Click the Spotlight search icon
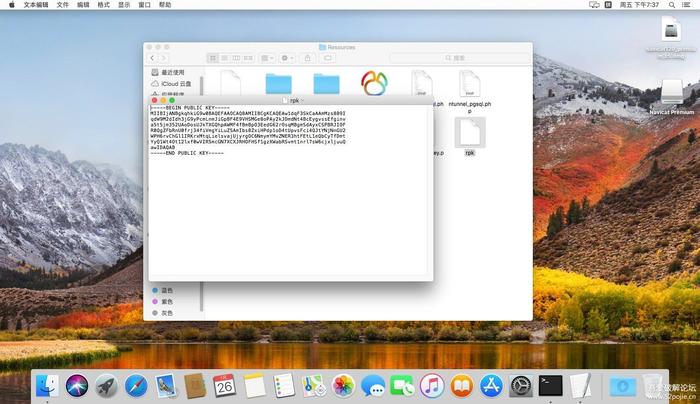The height and width of the screenshot is (404, 700). [x=671, y=4]
